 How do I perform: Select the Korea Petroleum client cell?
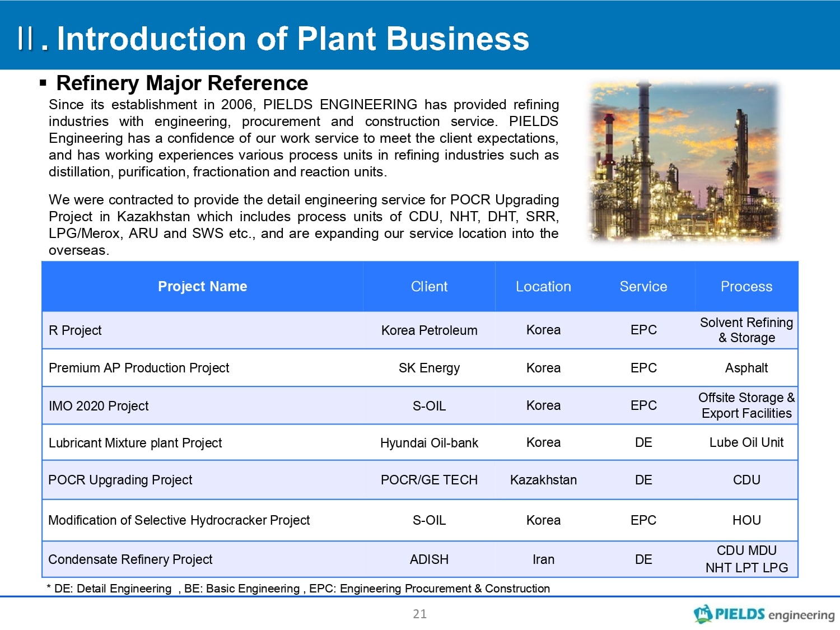click(429, 330)
